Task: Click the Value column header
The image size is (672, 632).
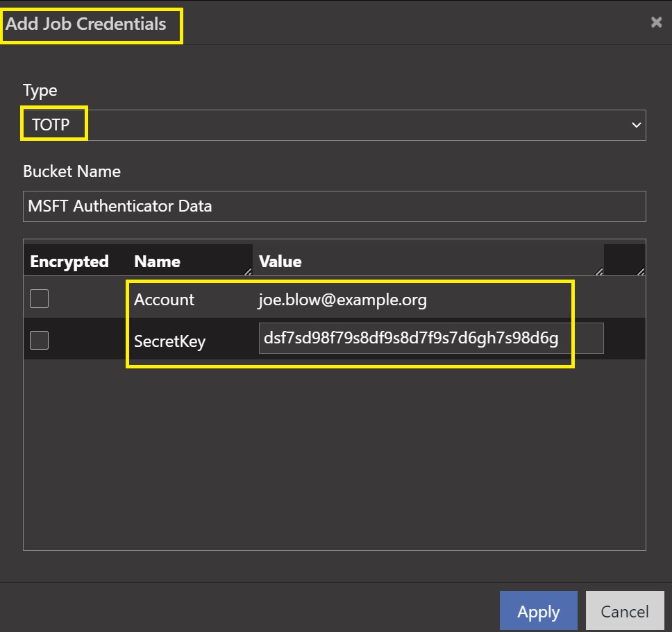Action: click(280, 262)
